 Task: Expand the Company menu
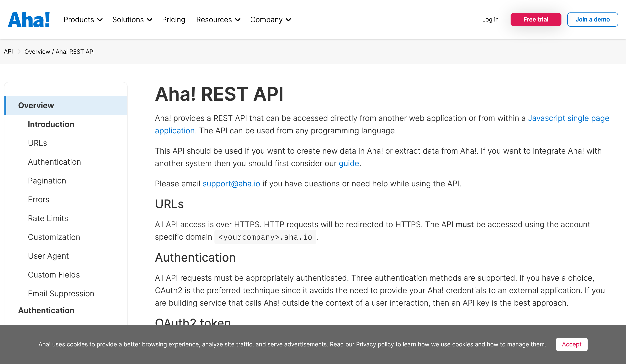pos(270,20)
